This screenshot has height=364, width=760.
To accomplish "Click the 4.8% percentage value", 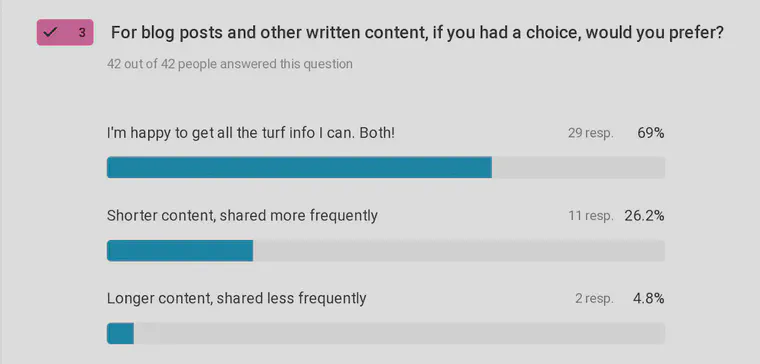I will (x=649, y=299).
